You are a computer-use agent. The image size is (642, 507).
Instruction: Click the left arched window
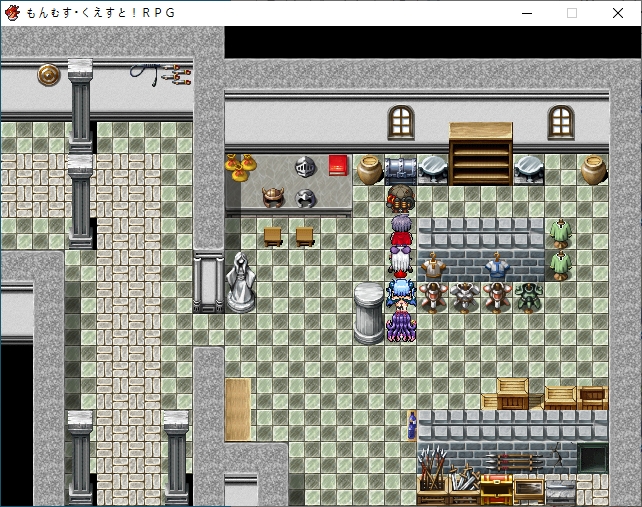click(x=401, y=122)
